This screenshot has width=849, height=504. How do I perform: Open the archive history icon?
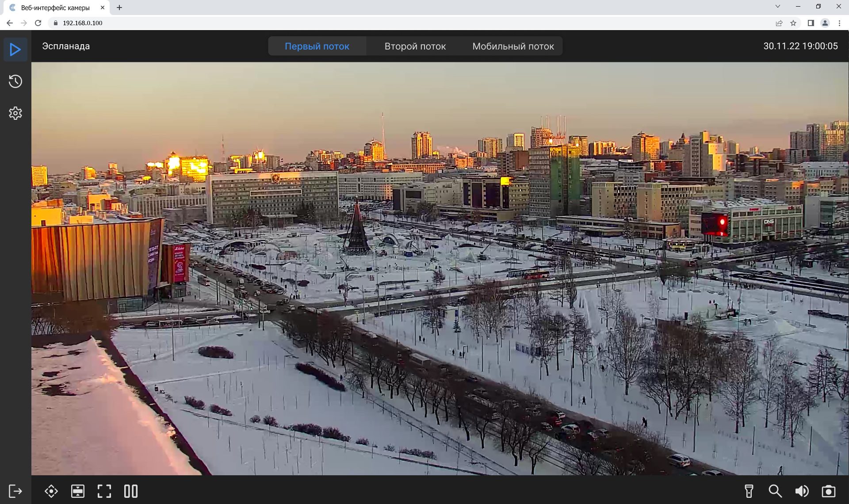tap(15, 81)
